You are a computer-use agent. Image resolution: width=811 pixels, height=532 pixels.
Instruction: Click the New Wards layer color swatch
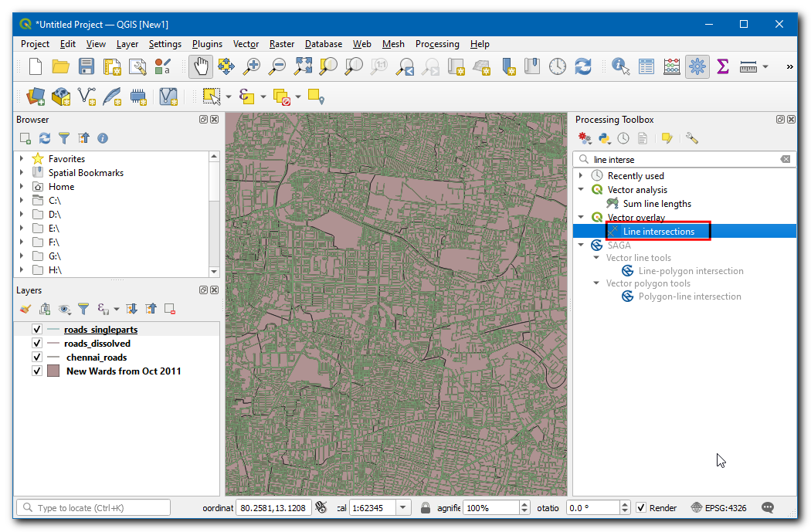coord(53,371)
